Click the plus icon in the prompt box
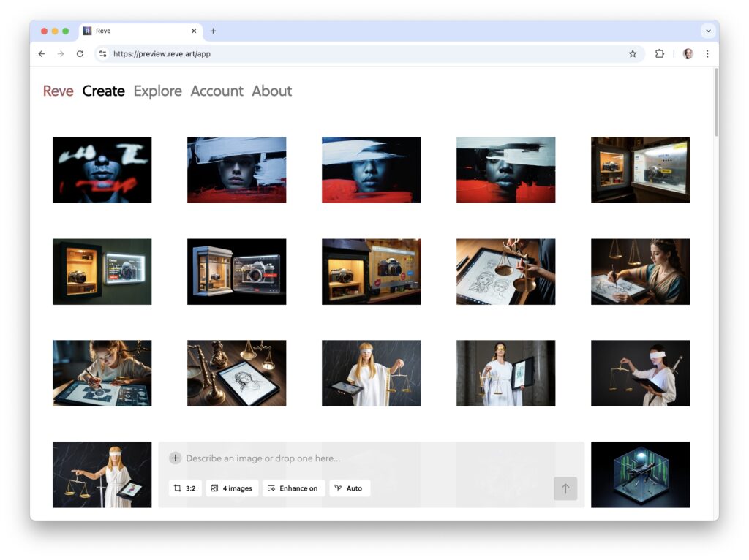This screenshot has height=560, width=749. pyautogui.click(x=176, y=458)
